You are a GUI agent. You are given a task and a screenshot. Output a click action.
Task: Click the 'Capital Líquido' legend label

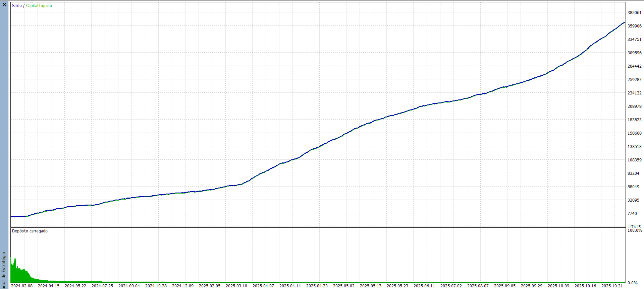[x=39, y=6]
